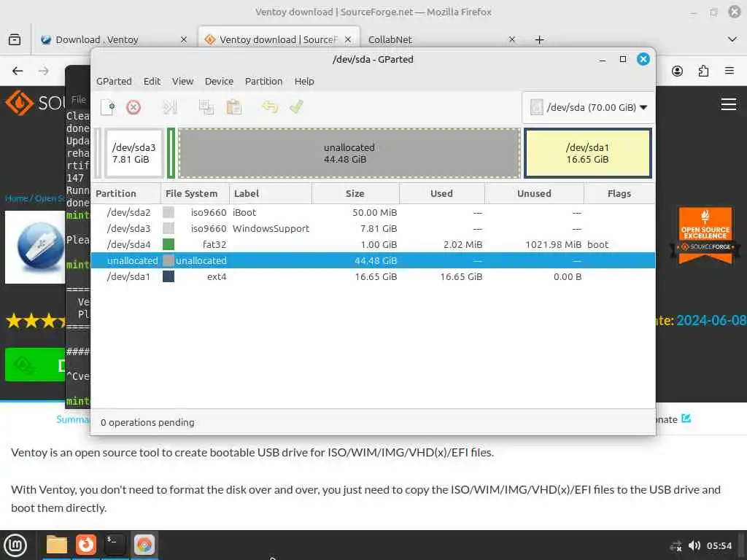This screenshot has height=560, width=747.
Task: Open the Firefox extensions puzzle icon
Action: click(703, 71)
